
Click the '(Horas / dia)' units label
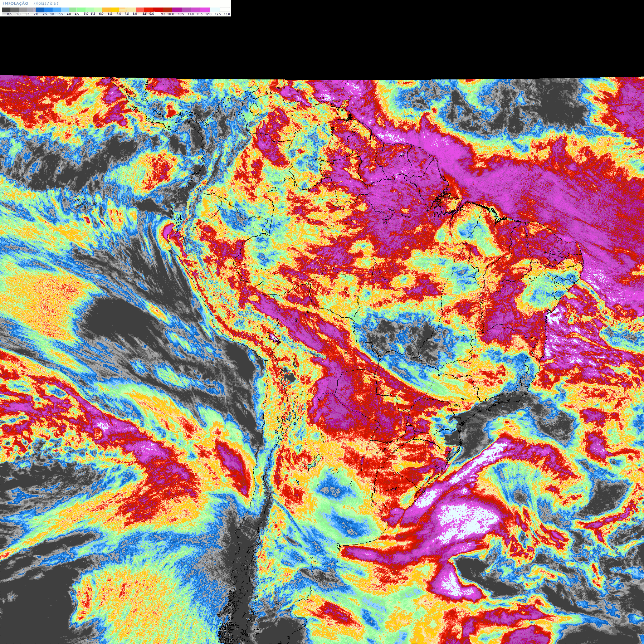46,3
